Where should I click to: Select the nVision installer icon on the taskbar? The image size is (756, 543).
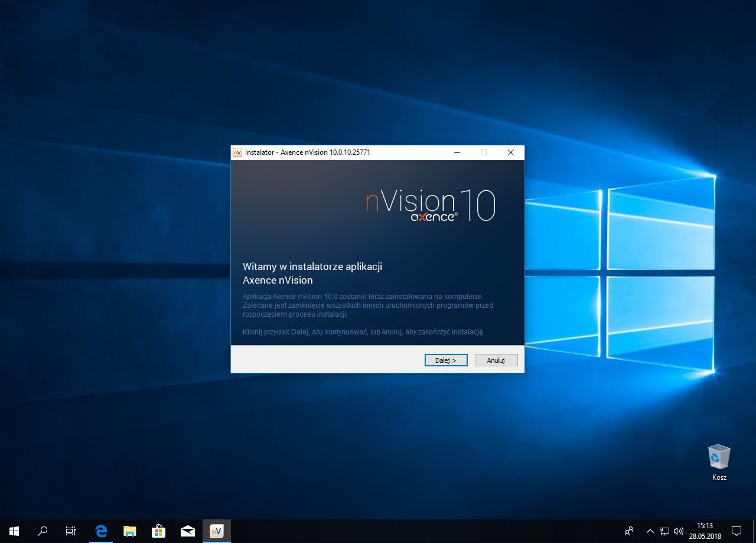[x=216, y=531]
